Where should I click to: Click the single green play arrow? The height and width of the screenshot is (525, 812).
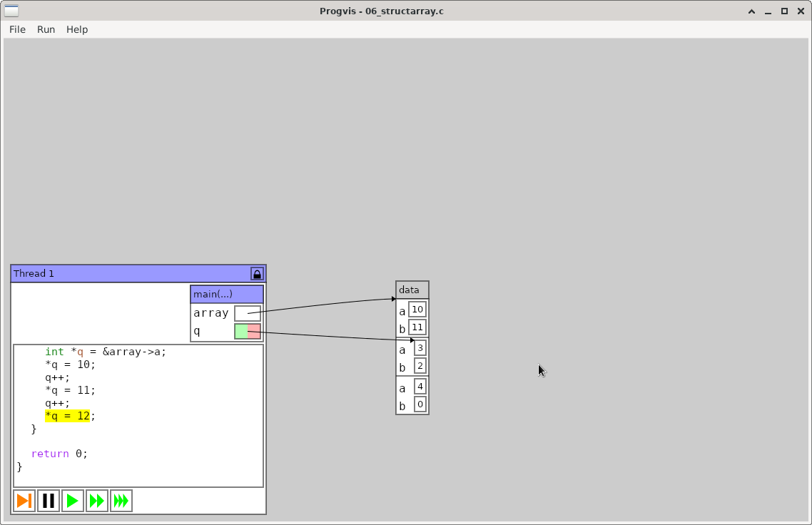[x=73, y=501]
